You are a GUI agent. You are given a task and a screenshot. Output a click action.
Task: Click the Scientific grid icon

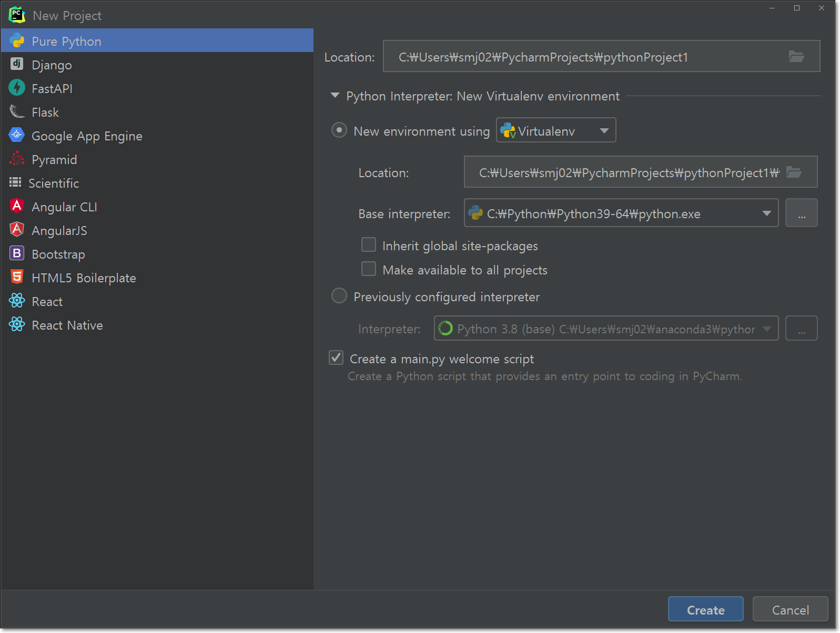point(15,182)
